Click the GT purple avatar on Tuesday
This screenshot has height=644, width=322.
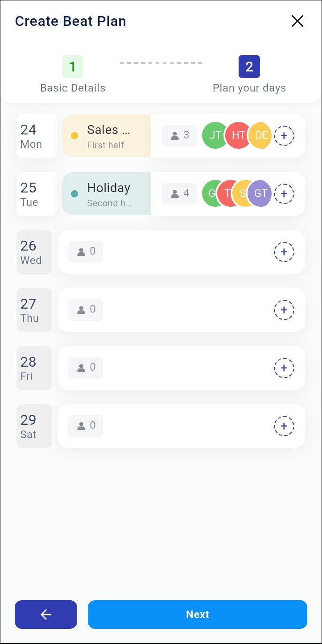[x=260, y=193]
